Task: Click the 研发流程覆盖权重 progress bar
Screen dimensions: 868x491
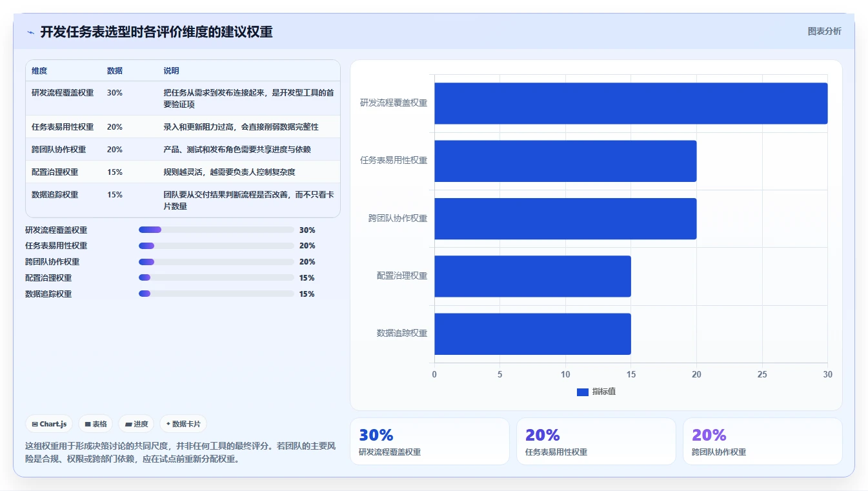Action: coord(216,230)
